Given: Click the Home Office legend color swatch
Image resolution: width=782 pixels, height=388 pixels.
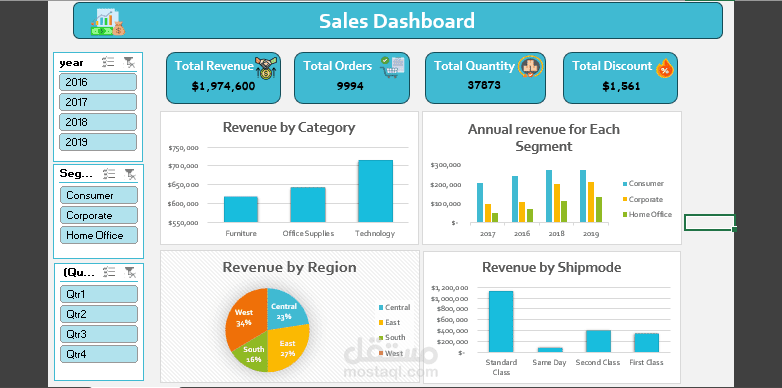Looking at the screenshot, I should [x=625, y=215].
